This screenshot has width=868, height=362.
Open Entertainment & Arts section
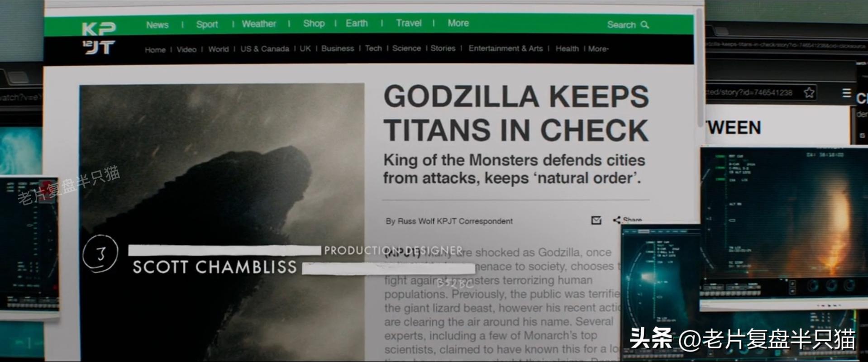tap(506, 48)
